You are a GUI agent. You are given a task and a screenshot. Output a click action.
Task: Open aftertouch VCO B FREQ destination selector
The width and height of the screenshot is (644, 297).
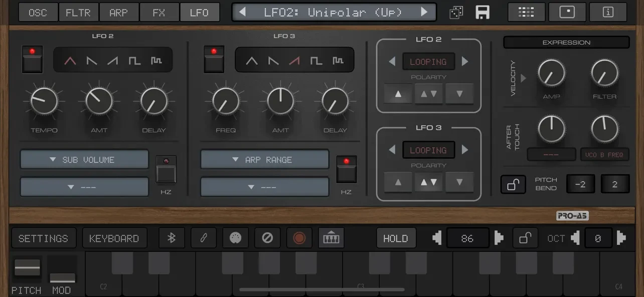coord(605,155)
